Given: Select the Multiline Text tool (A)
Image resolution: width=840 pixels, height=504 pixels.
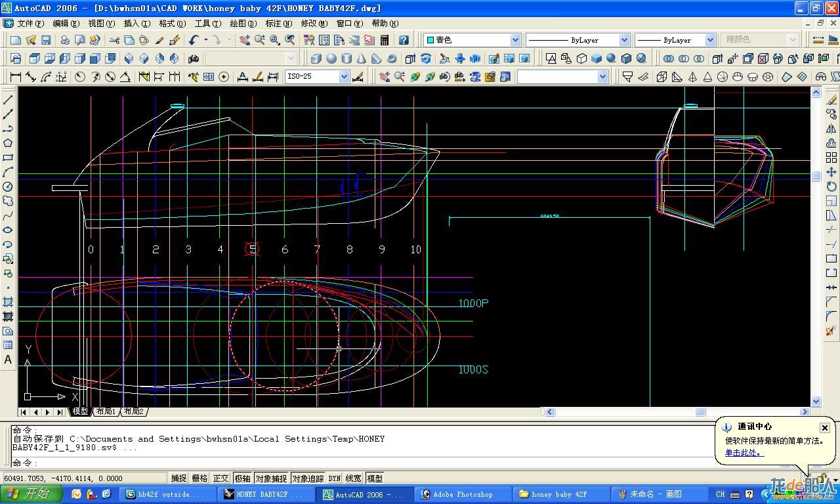Looking at the screenshot, I should (8, 360).
